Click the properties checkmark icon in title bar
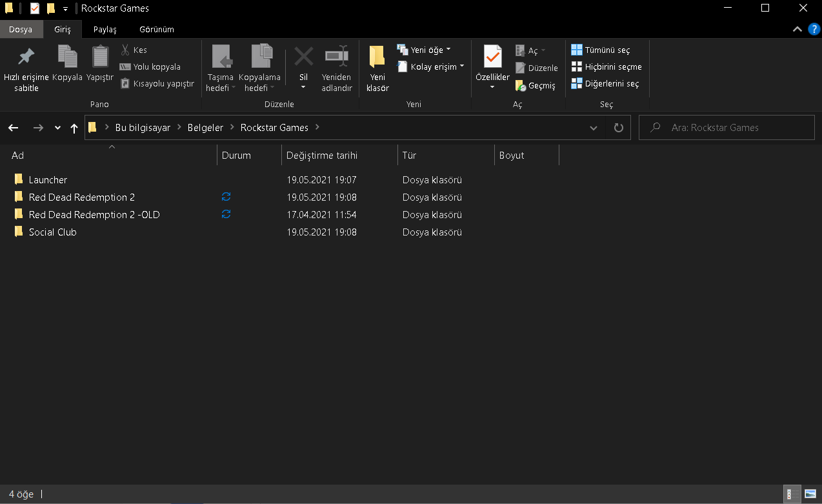This screenshot has width=822, height=504. [35, 8]
